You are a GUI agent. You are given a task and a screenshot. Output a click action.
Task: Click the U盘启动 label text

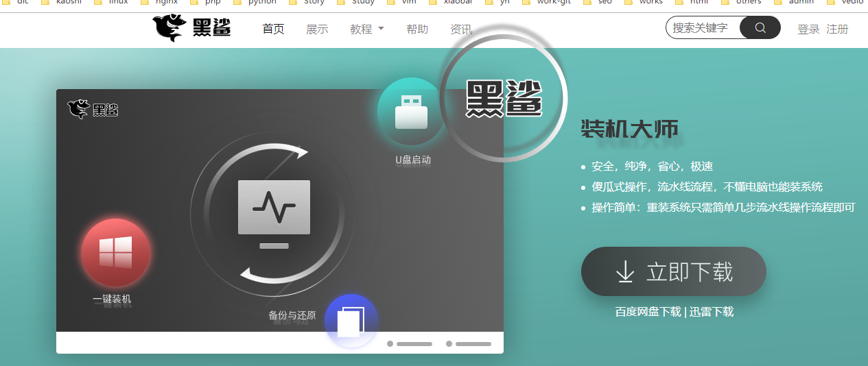(x=413, y=160)
